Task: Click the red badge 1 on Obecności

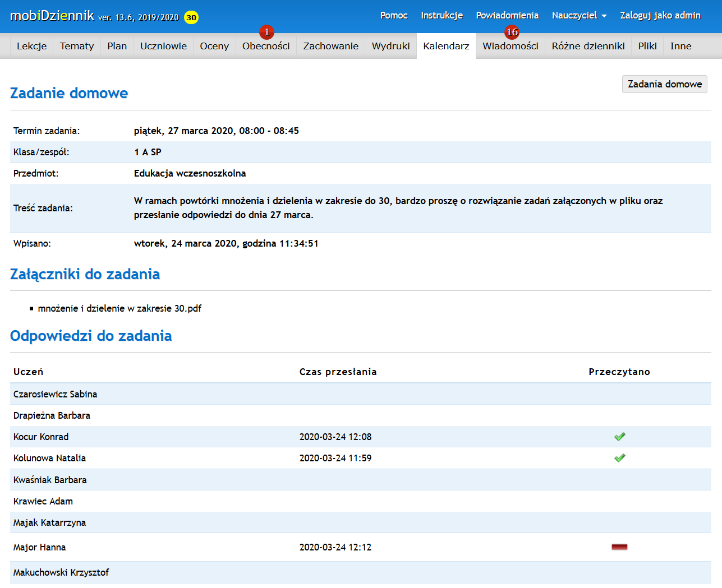Action: click(x=267, y=33)
